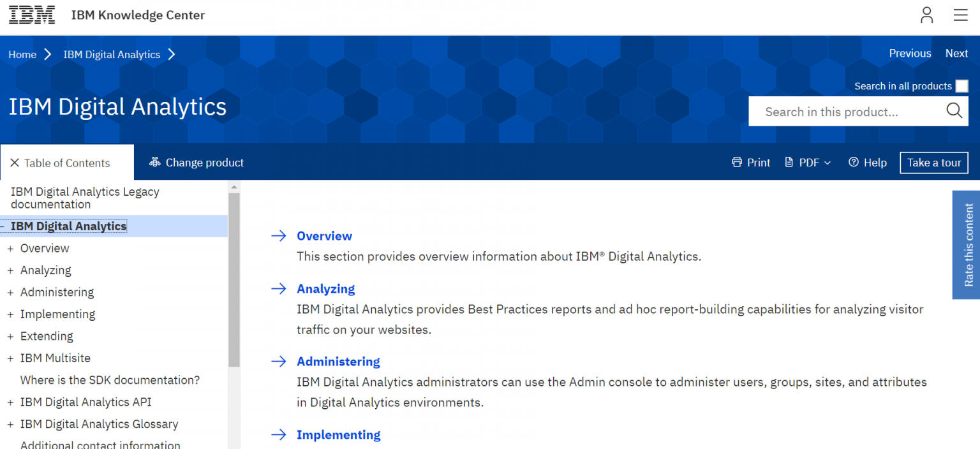The height and width of the screenshot is (449, 980).
Task: Collapse the IBM Digital Analytics tree entry
Action: tap(3, 226)
